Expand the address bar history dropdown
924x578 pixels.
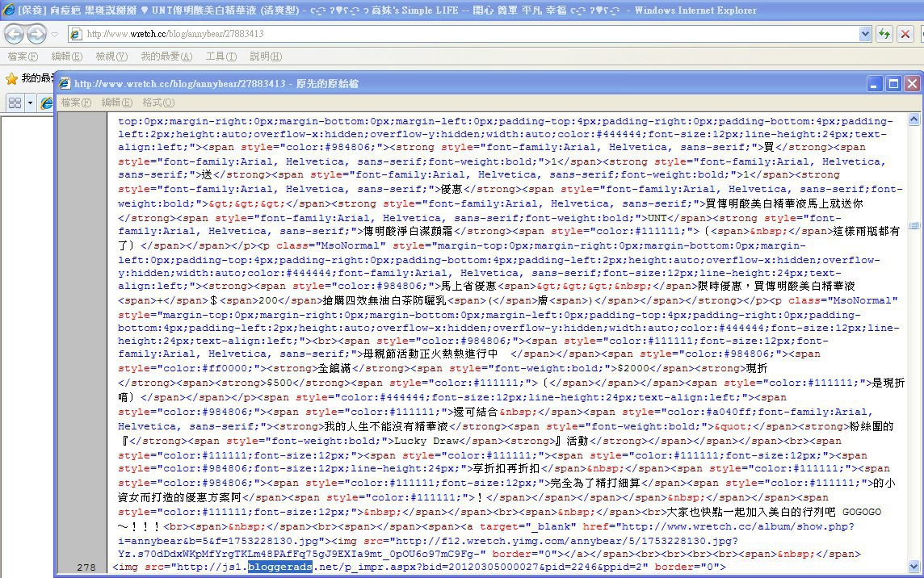(865, 34)
